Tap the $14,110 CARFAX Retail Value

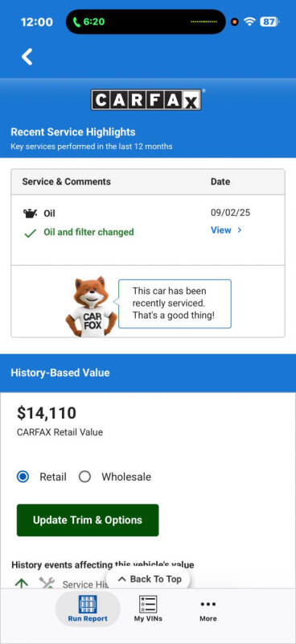point(47,413)
